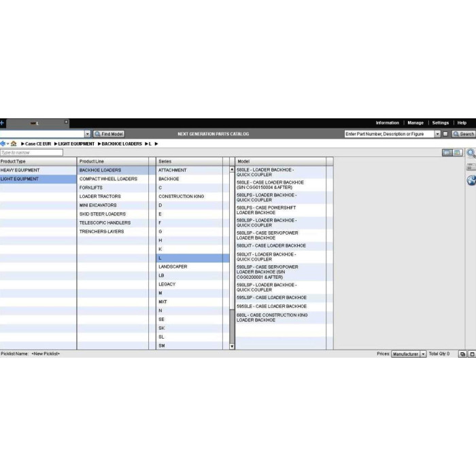
Task: Click the Series column header
Action: [190, 162]
